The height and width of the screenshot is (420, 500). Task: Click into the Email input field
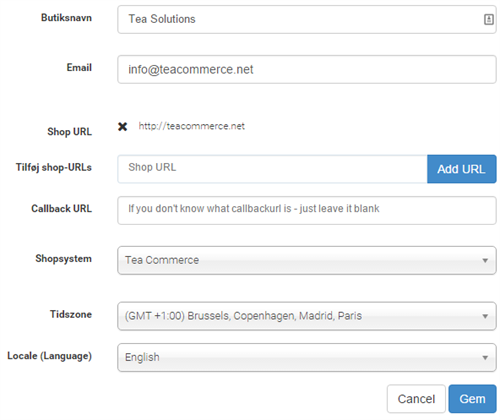pyautogui.click(x=307, y=69)
